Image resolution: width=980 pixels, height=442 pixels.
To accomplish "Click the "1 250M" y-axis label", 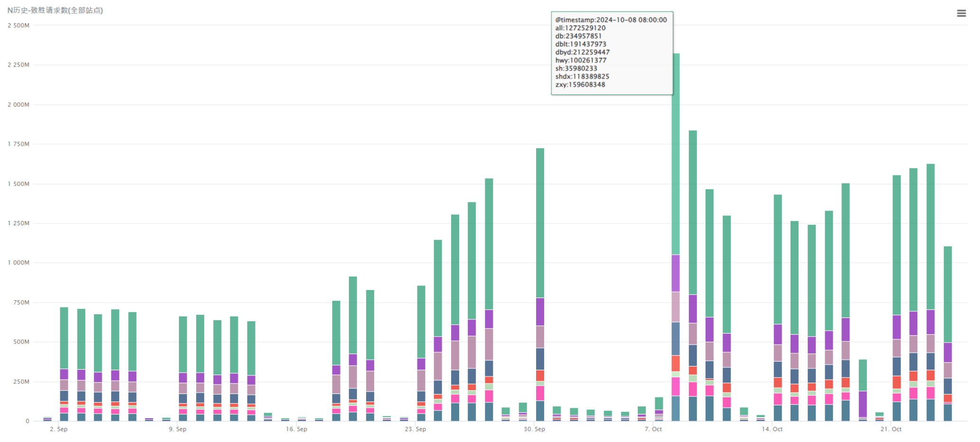I will coord(19,223).
